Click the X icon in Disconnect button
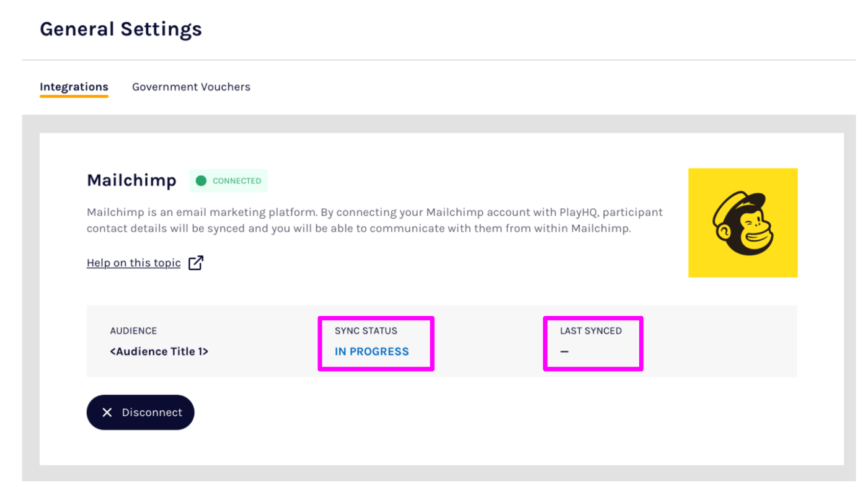This screenshot has width=868, height=487. (x=107, y=413)
